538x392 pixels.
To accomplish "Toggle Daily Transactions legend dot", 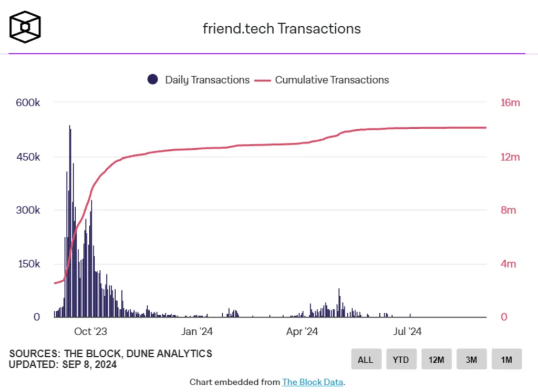I will pyautogui.click(x=153, y=79).
